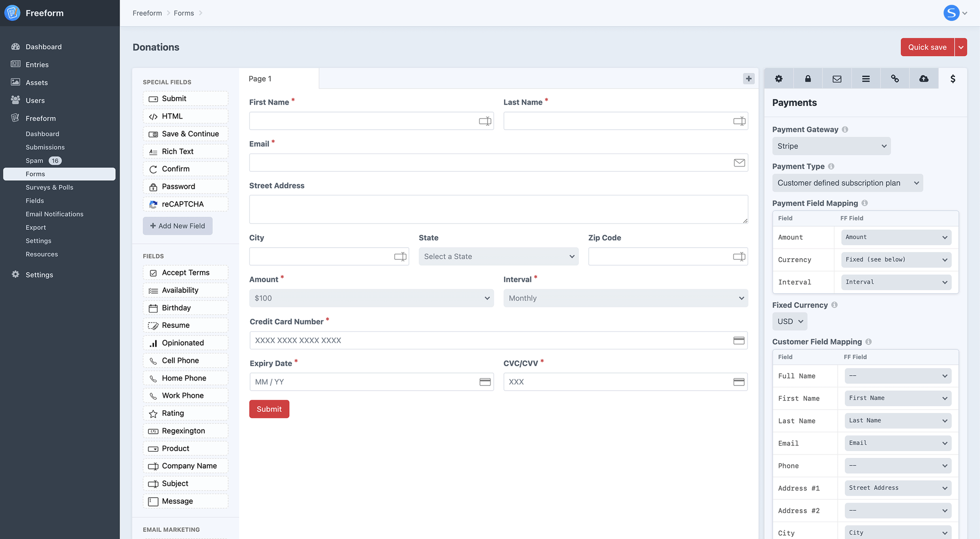Open the email notifications envelope tab
980x539 pixels.
(836, 78)
